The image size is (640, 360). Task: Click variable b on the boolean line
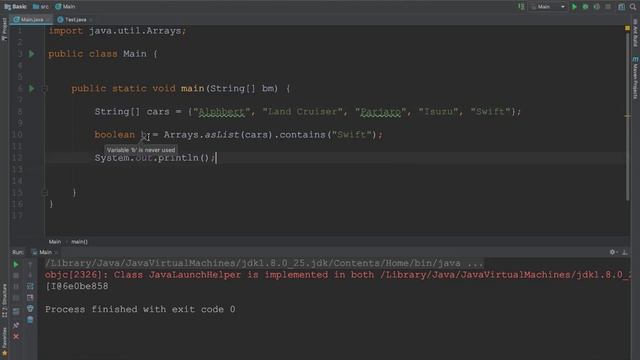144,135
